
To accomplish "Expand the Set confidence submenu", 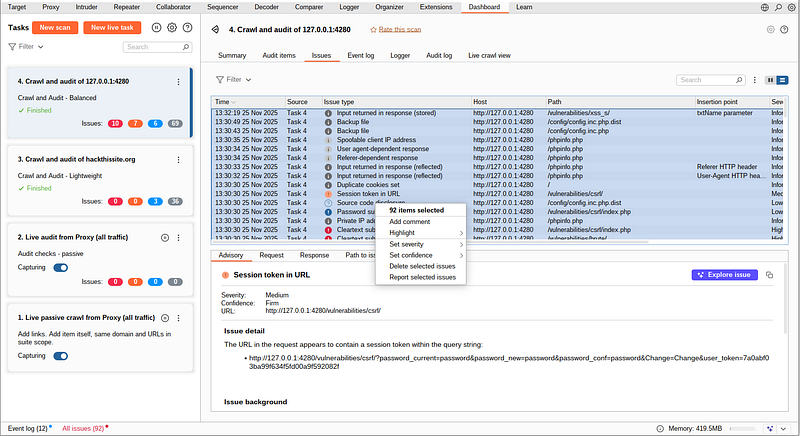I will 420,255.
